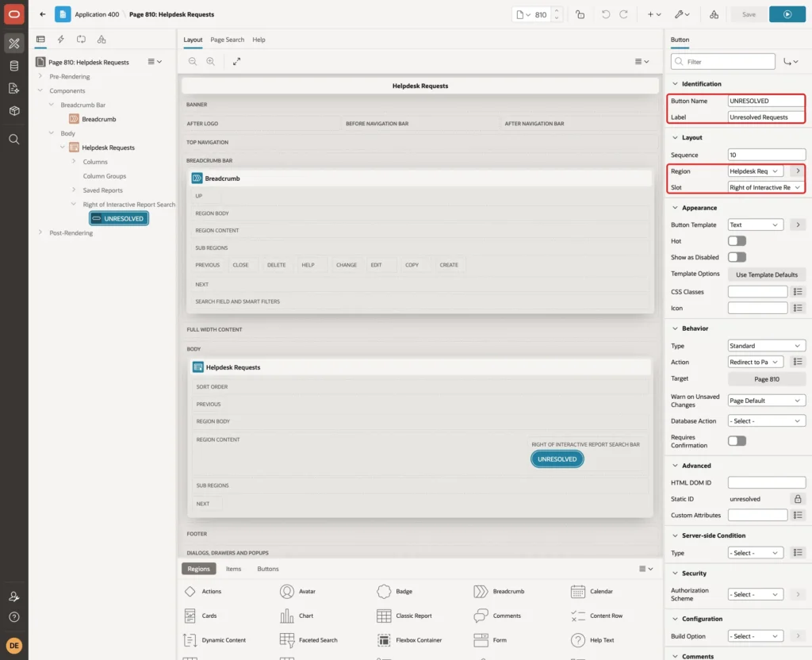Screen dimensions: 812x660
Task: Click the DE user avatar
Action: pyautogui.click(x=14, y=646)
